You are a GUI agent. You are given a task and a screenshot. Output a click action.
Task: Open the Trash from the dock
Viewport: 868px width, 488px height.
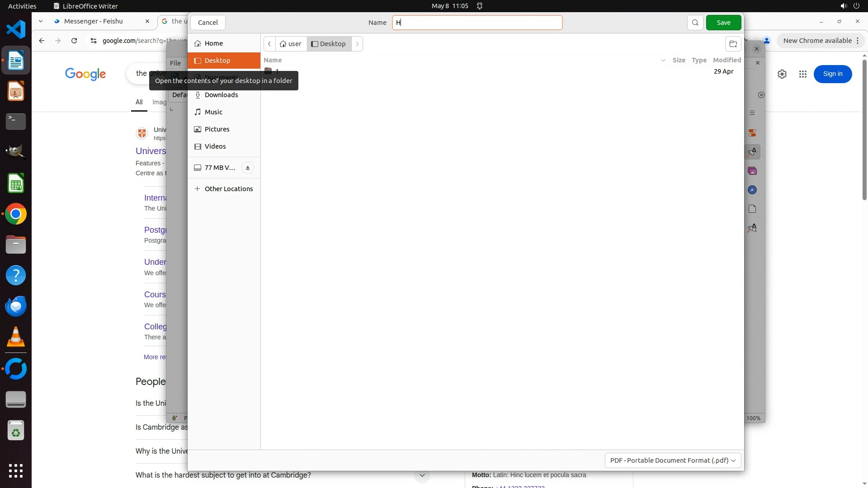pos(16,431)
